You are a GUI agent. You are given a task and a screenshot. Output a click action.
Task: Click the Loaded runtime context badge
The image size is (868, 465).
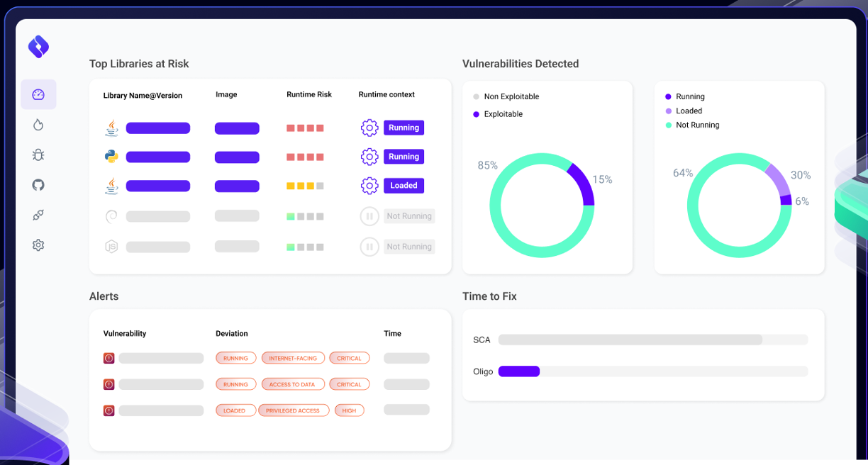(404, 186)
